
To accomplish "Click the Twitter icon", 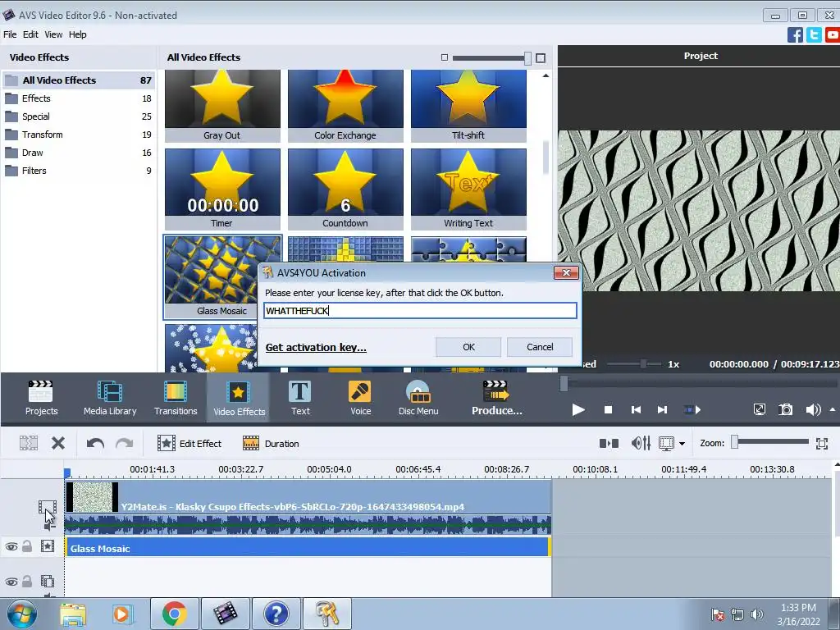I will [814, 34].
